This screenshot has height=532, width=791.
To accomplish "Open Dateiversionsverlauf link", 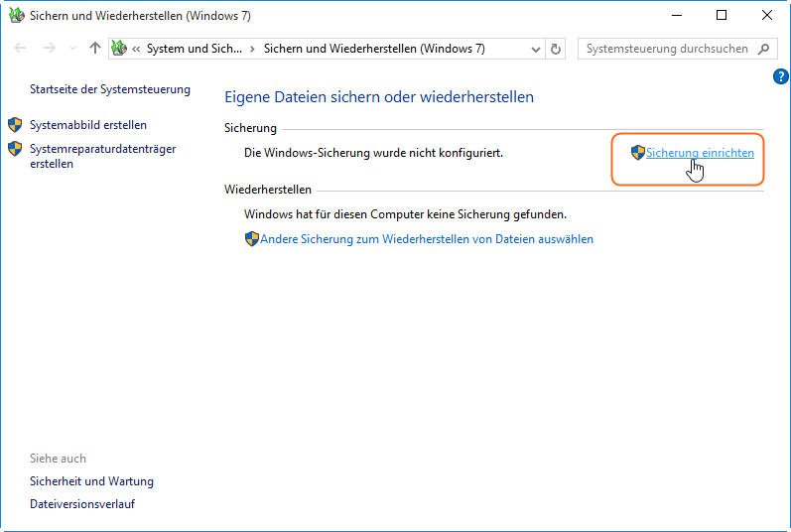I will tap(82, 504).
